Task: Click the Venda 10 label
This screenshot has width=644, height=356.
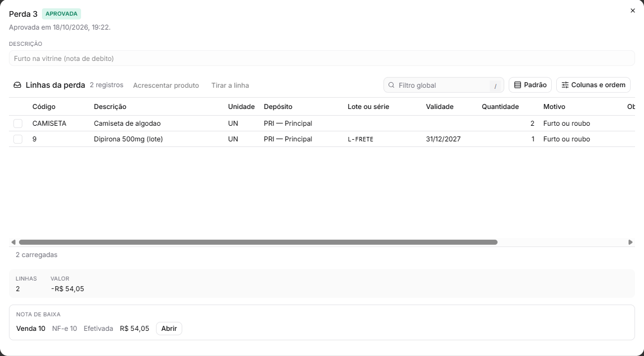Action: pos(31,329)
